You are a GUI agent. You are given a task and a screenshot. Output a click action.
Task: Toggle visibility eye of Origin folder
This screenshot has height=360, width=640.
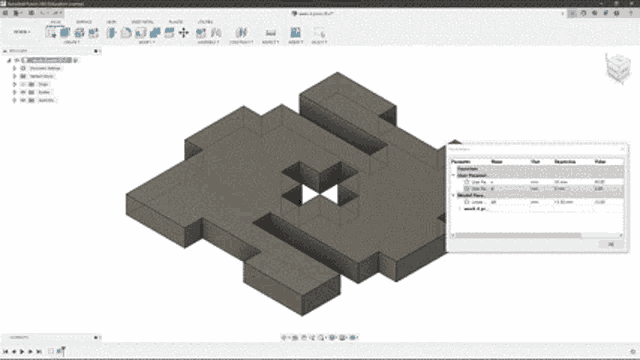23,84
